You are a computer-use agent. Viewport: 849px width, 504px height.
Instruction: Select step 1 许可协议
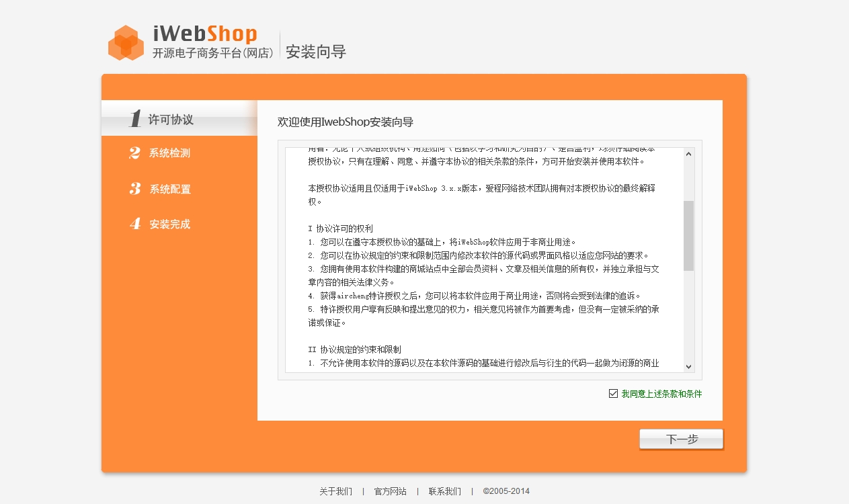(x=179, y=118)
